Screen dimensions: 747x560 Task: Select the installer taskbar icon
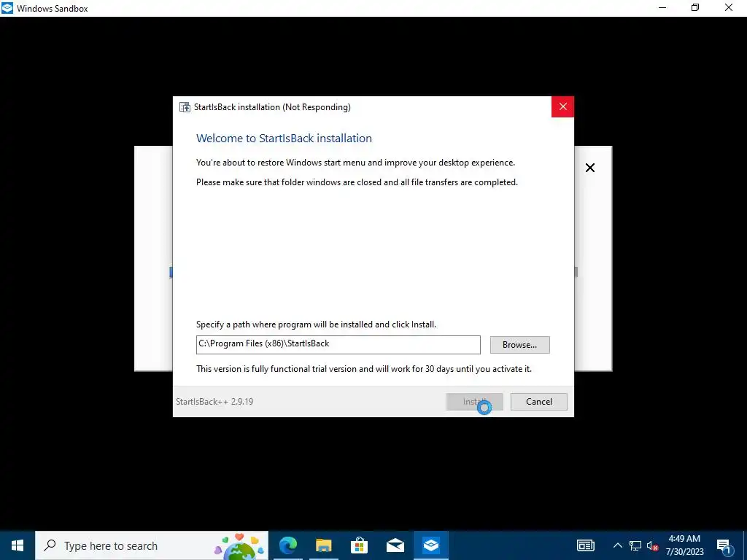(x=431, y=545)
